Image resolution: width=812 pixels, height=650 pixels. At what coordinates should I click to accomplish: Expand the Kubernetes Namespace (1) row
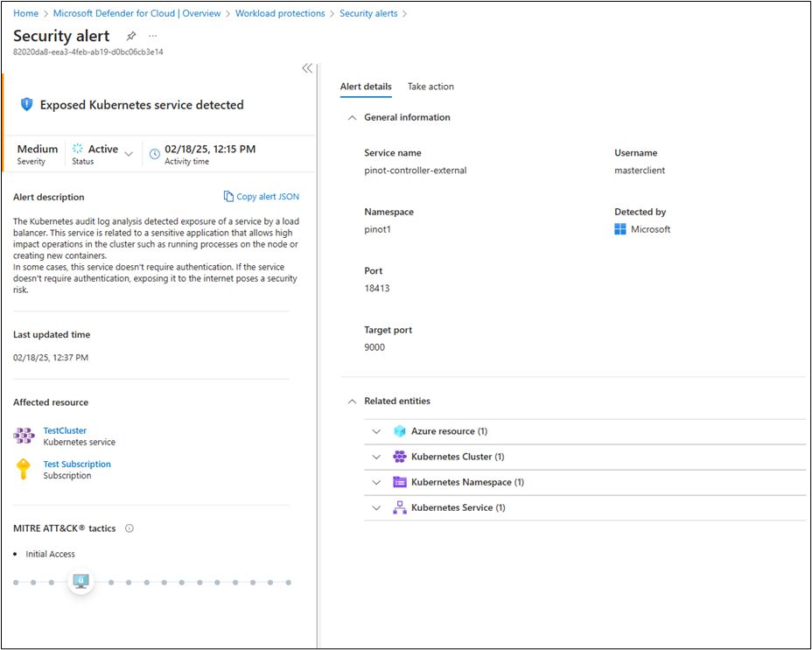tap(376, 482)
